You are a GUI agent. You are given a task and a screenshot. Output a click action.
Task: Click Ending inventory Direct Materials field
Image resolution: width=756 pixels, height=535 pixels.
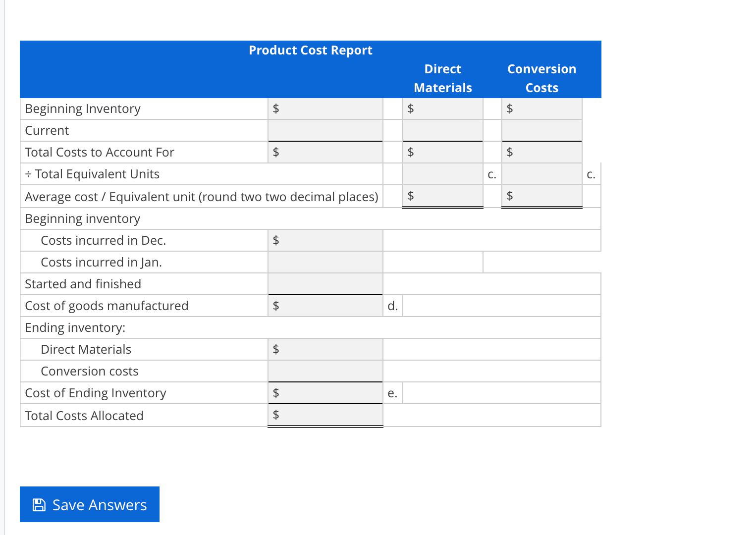[325, 349]
